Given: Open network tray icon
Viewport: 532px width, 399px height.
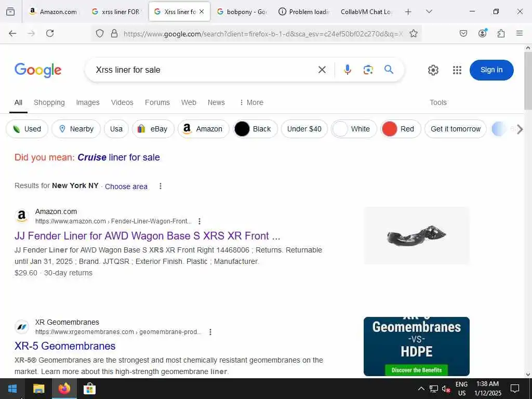Looking at the screenshot, I should (433, 389).
